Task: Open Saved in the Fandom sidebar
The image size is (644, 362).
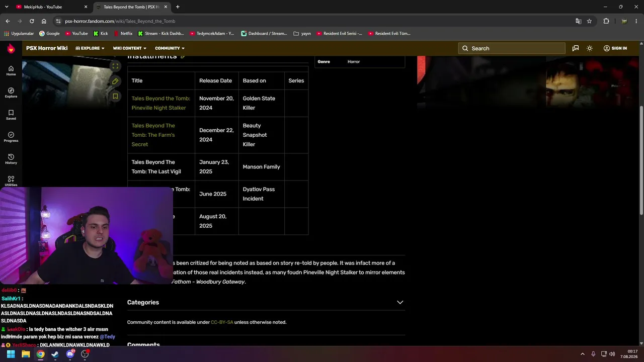Action: point(11,115)
